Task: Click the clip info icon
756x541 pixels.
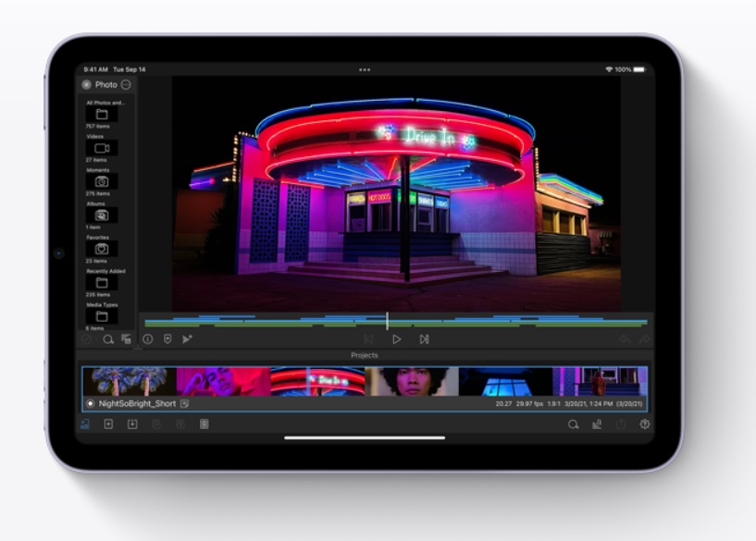Action: pos(148,339)
